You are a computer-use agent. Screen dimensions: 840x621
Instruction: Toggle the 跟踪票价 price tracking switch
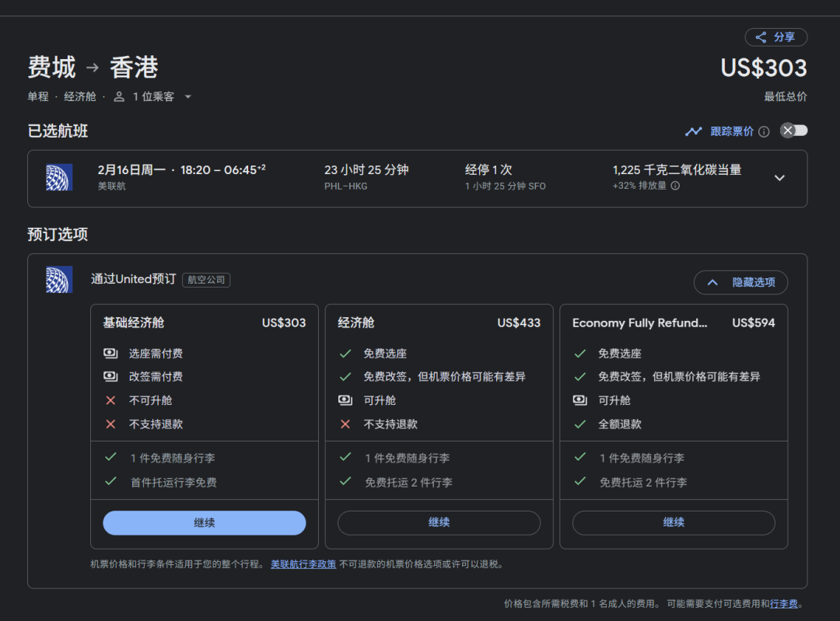(793, 131)
